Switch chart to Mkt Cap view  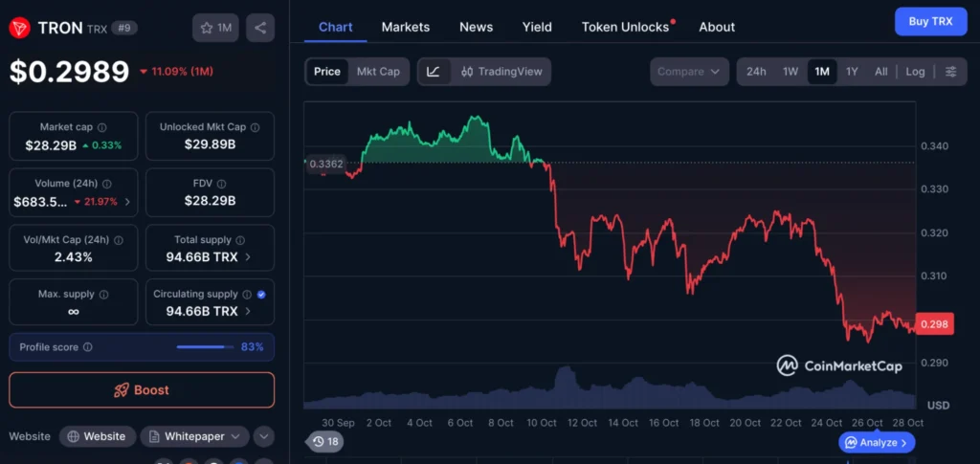coord(378,72)
